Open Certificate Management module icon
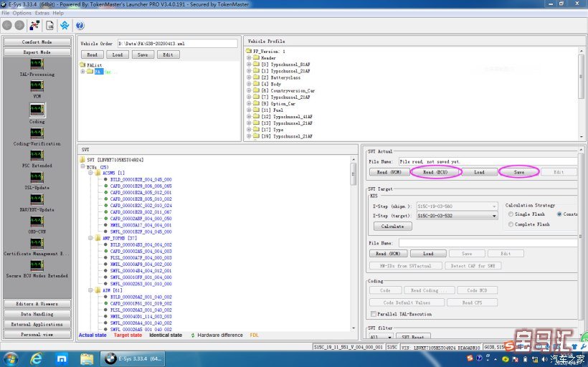Viewport: 588px width, 367px height. pyautogui.click(x=37, y=243)
